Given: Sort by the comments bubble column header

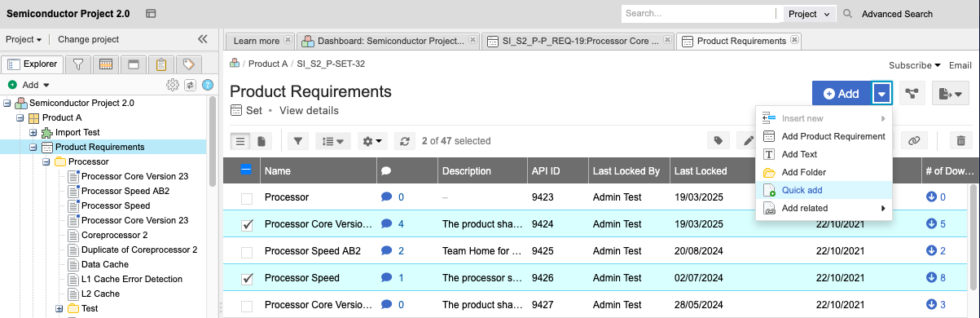Looking at the screenshot, I should point(386,171).
